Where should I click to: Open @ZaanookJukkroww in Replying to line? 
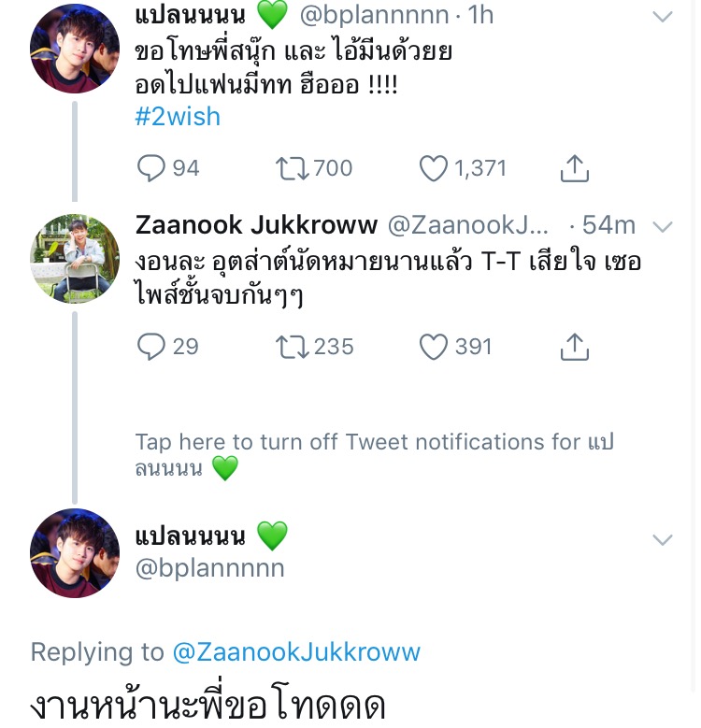pos(294,651)
